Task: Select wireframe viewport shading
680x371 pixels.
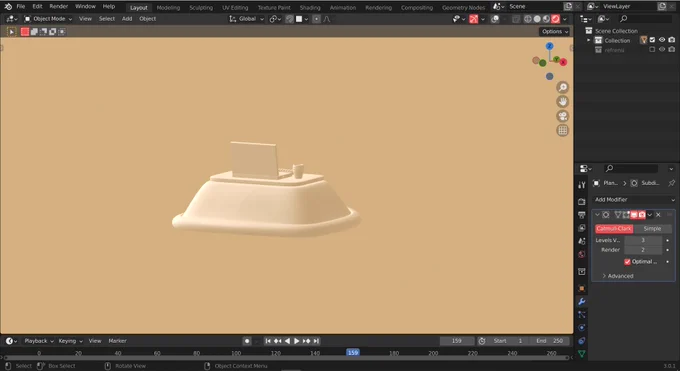Action: [528, 19]
